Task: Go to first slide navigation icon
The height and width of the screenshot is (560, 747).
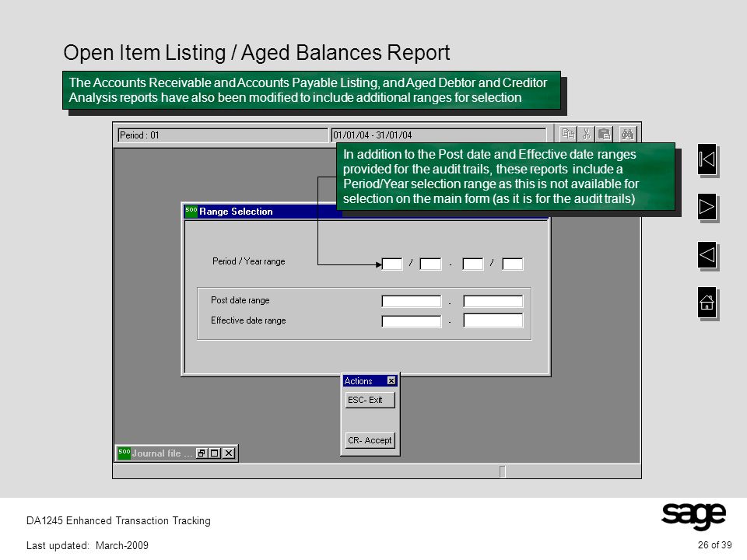Action: 707,159
